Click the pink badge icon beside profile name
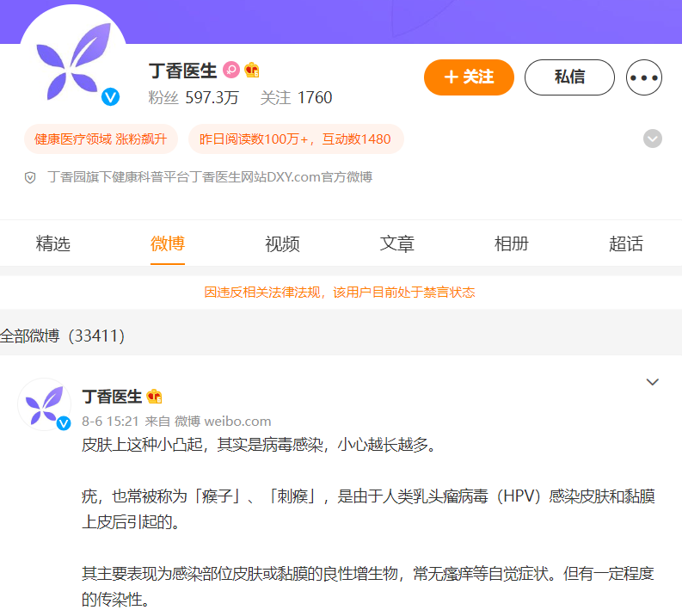The width and height of the screenshot is (682, 616). pyautogui.click(x=231, y=70)
